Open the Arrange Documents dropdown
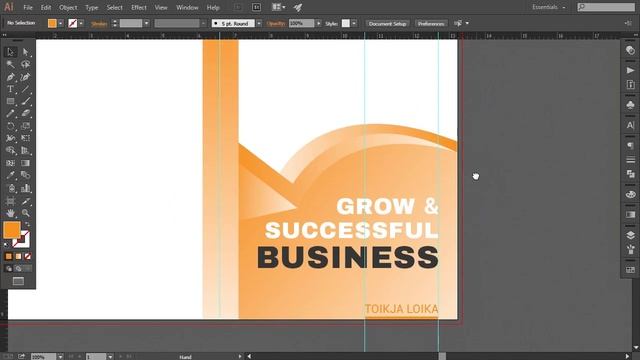Viewport: 640px width, 360px height. 279,7
